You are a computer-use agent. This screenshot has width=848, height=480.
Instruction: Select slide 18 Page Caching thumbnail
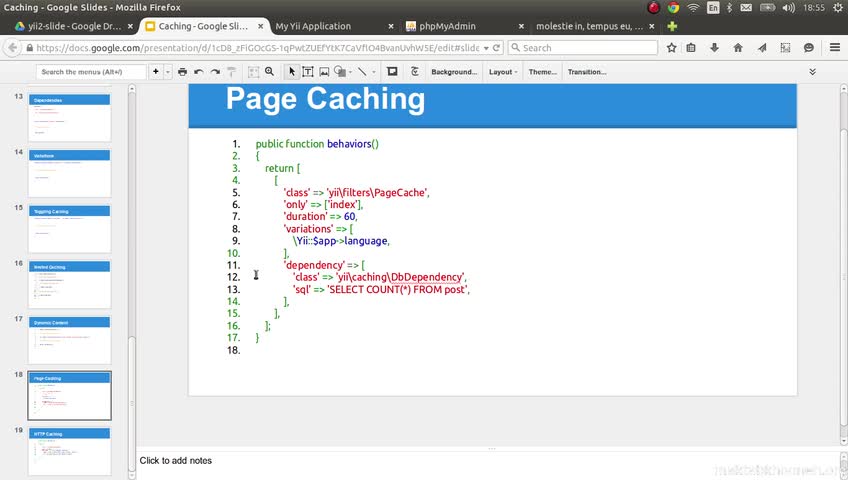69,396
